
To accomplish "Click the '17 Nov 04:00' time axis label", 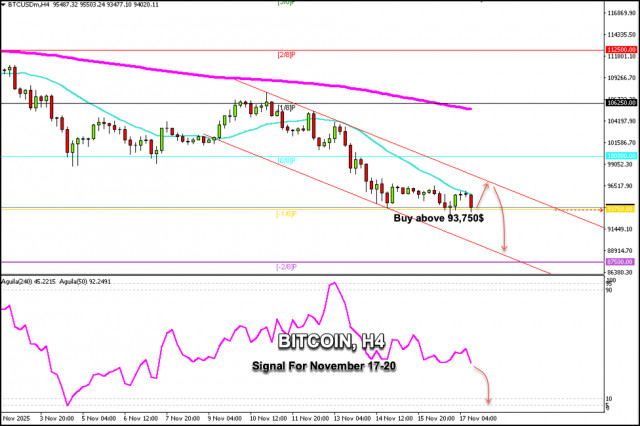I will (478, 418).
